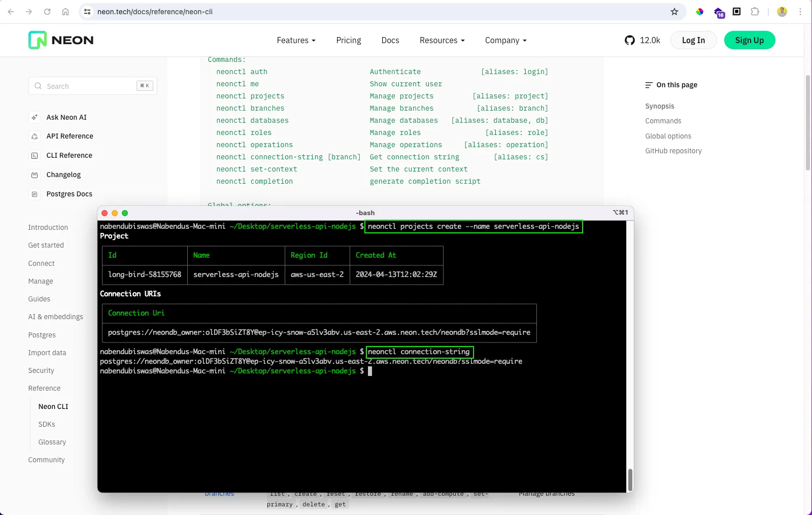Click the Ask Neon AI sparkle icon
The image size is (812, 515).
35,117
